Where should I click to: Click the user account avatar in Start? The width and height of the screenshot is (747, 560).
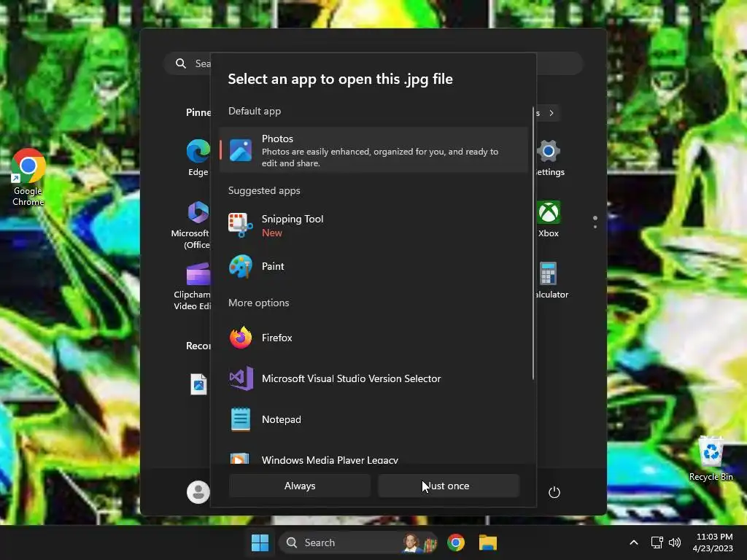click(198, 492)
